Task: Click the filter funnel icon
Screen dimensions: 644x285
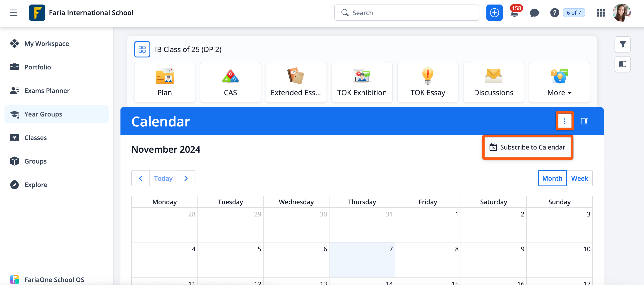Action: [x=622, y=45]
